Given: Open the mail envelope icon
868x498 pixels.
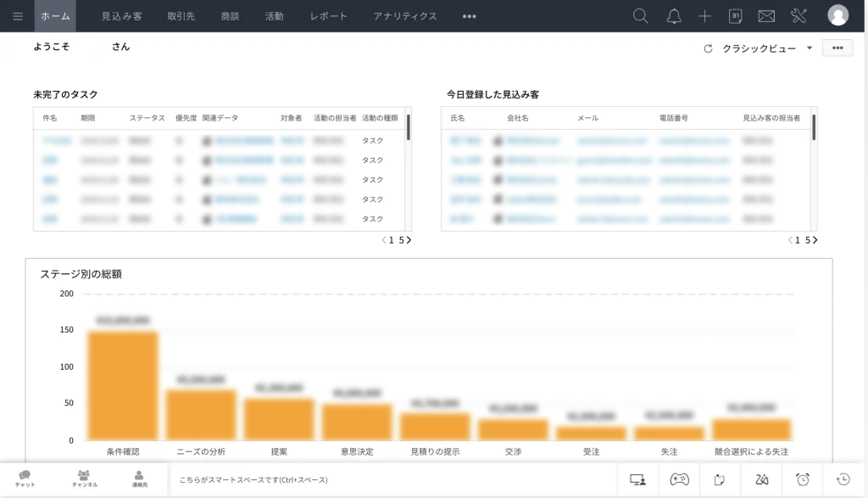Looking at the screenshot, I should pyautogui.click(x=766, y=16).
